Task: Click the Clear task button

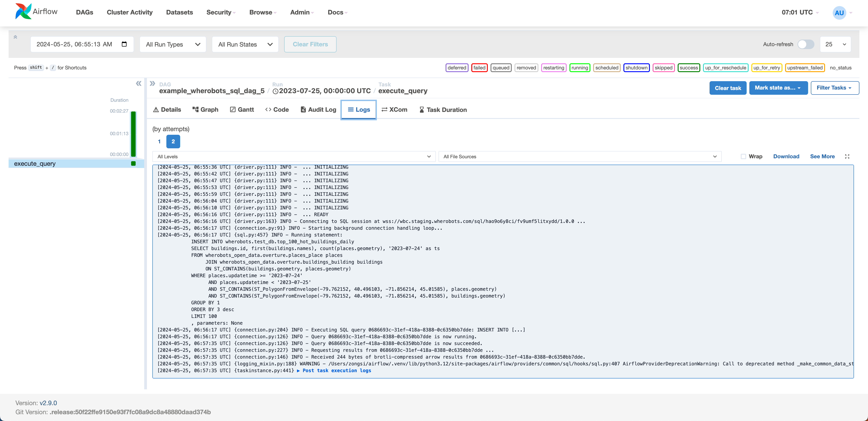Action: [728, 88]
